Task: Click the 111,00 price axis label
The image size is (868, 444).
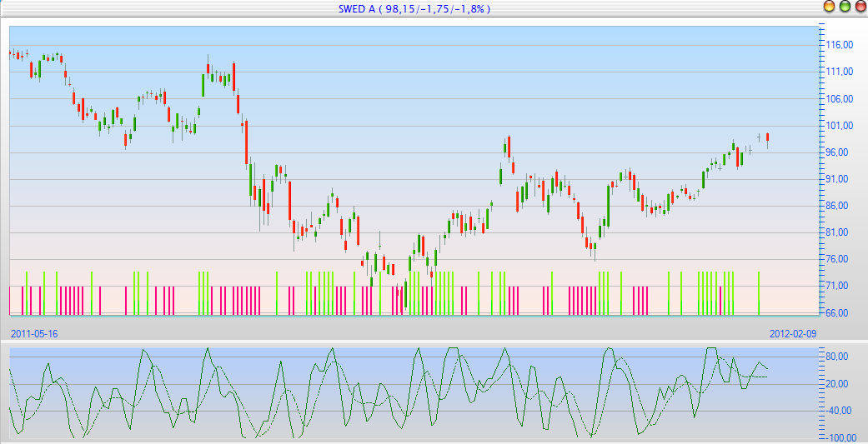Action: (839, 72)
